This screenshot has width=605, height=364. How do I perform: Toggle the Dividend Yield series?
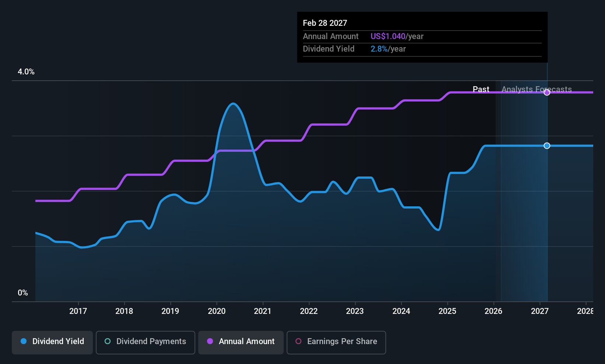click(x=52, y=342)
